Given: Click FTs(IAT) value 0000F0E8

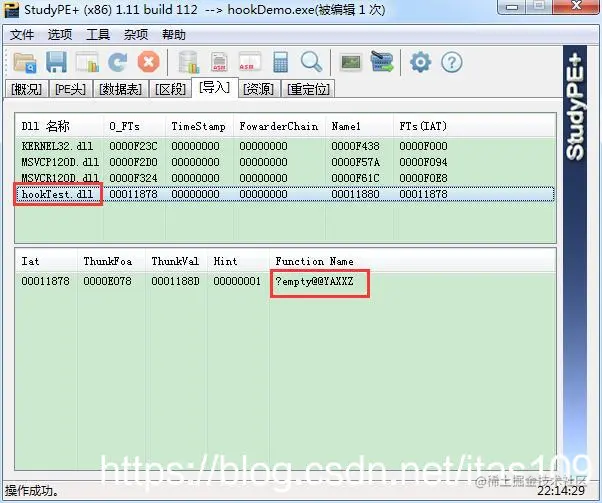Looking at the screenshot, I should tap(423, 178).
